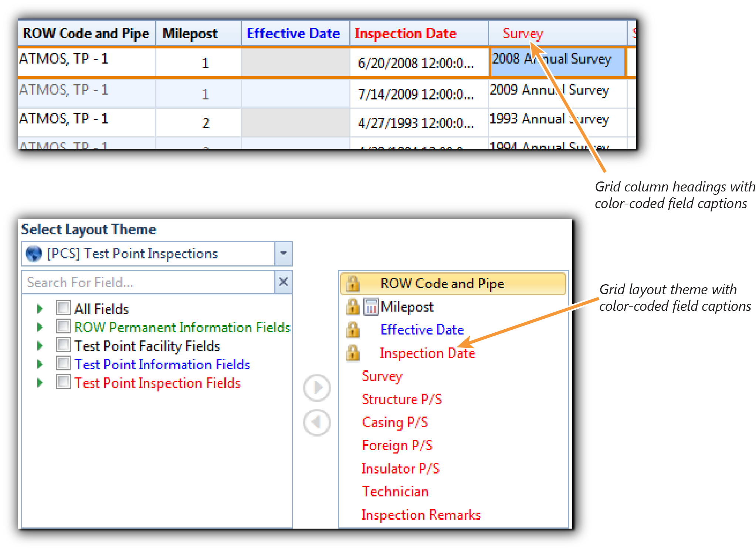The image size is (756, 550).
Task: Click the Inspection Date column header
Action: pyautogui.click(x=419, y=33)
